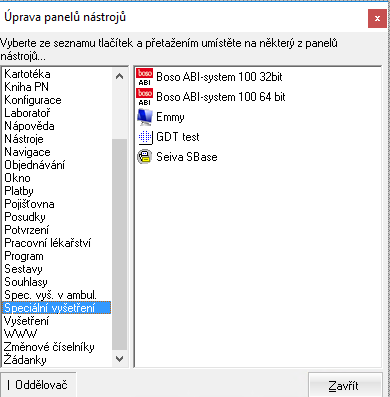This screenshot has height=397, width=390.
Task: Choose Laboratoř category
Action: coord(27,113)
